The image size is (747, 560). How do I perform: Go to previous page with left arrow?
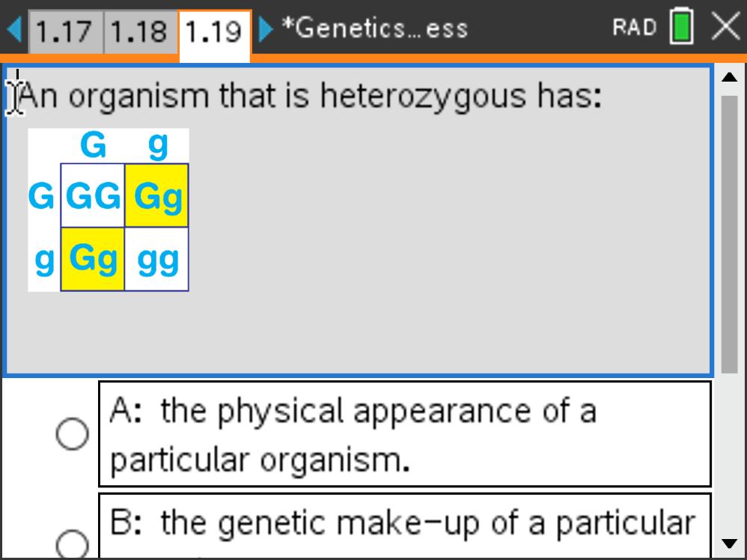15,30
